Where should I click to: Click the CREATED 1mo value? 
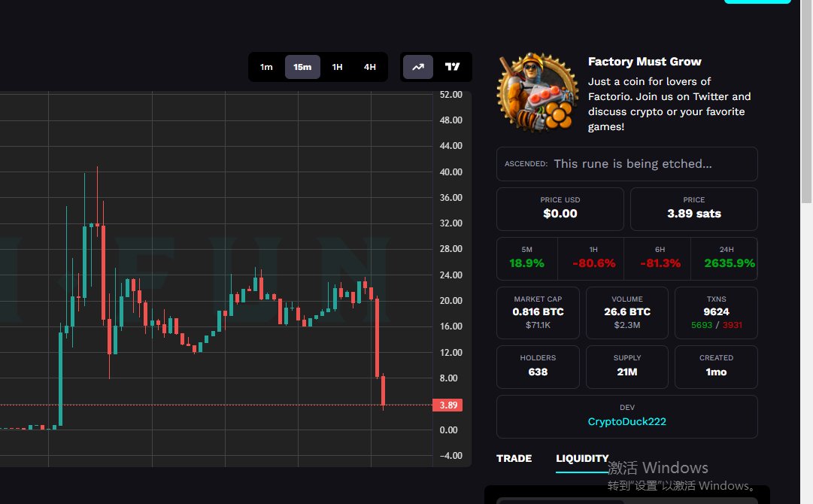(716, 372)
